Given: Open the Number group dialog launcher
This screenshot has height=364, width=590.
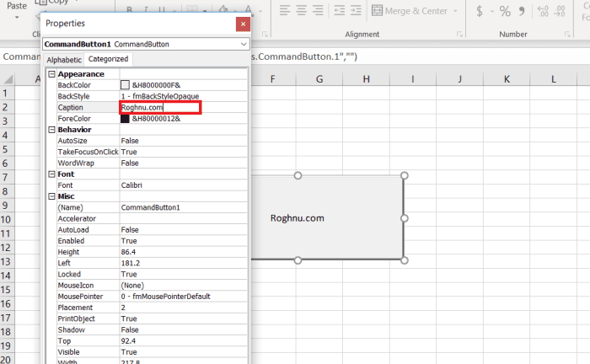Looking at the screenshot, I should [x=567, y=35].
